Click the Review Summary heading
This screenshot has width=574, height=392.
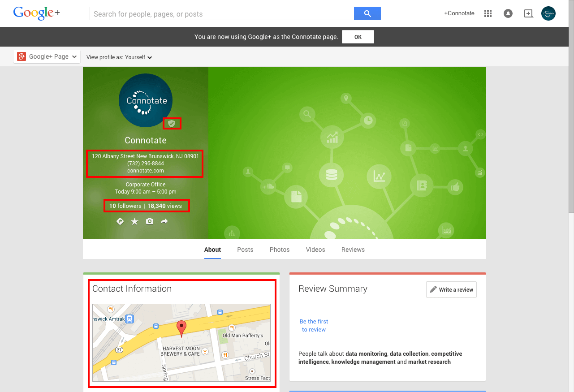coord(333,289)
